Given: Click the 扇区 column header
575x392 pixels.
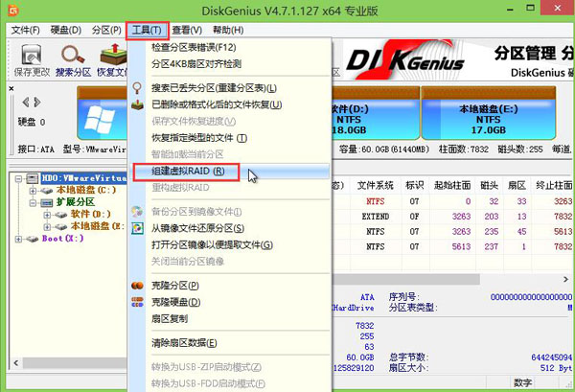Looking at the screenshot, I should 517,185.
